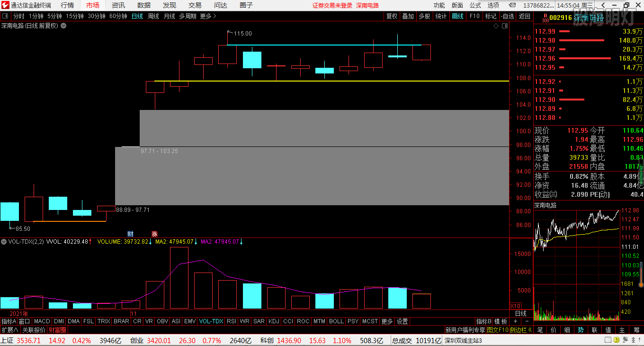Viewport: 644px width, 346px height.
Task: Open the 笔 tab in quote panel
Action: 540,330
